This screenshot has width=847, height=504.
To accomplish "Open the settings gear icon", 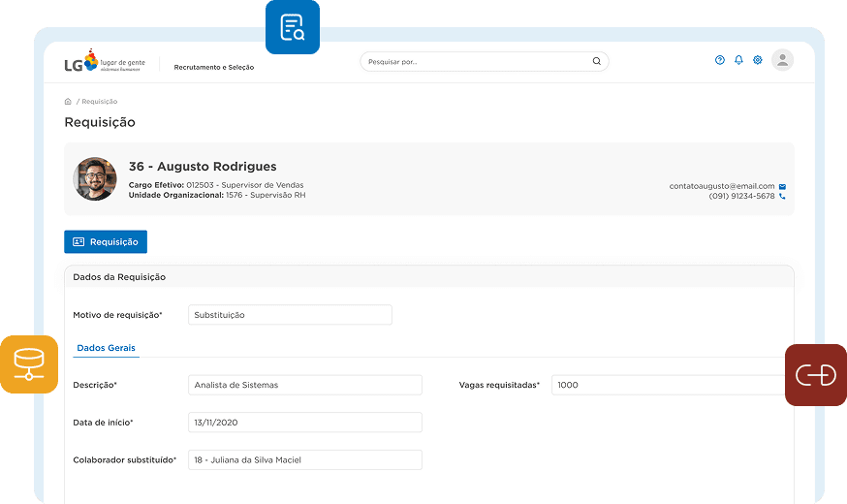I will tap(758, 60).
